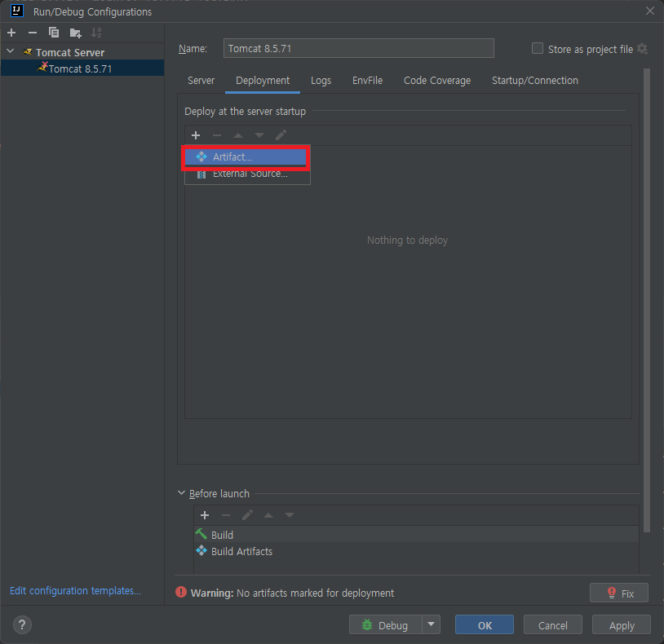Click the vertical scrollbar on right
Image resolution: width=664 pixels, height=644 pixels.
tap(647, 301)
